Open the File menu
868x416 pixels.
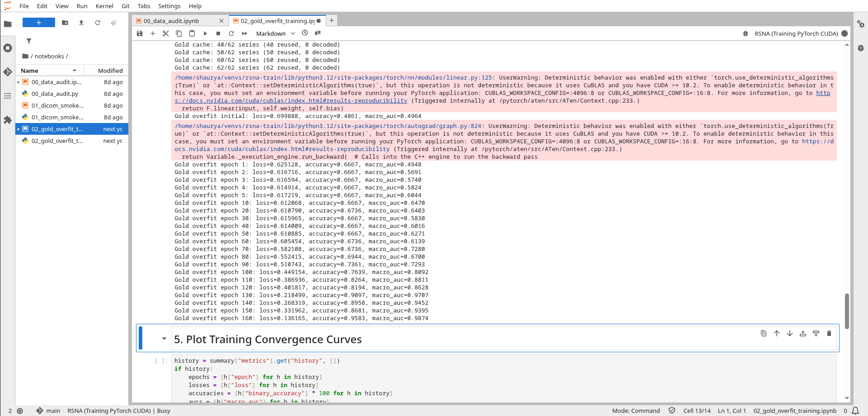point(24,6)
